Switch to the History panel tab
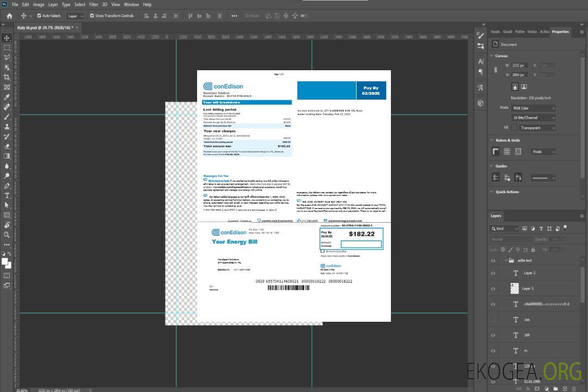The width and height of the screenshot is (588, 392). coord(532,32)
